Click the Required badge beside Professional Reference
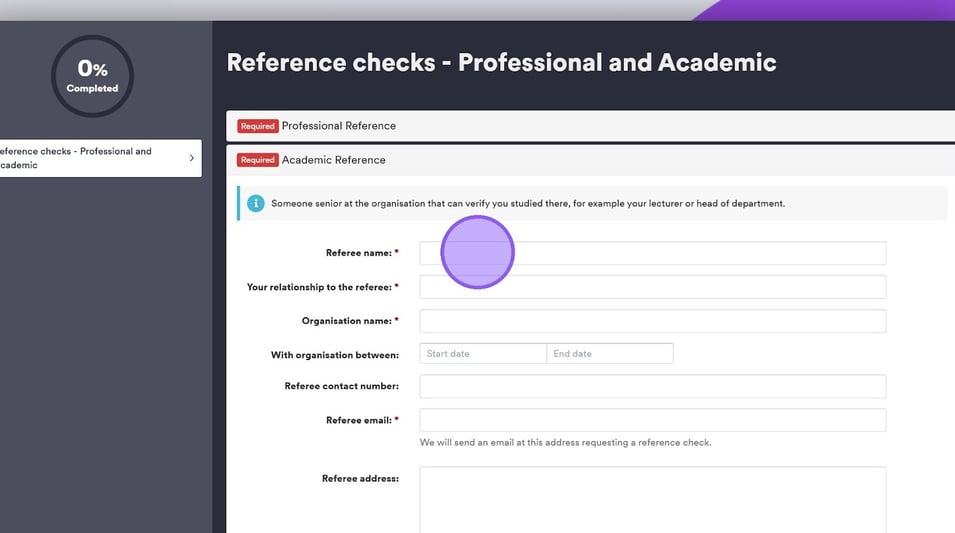The height and width of the screenshot is (533, 955). (x=257, y=126)
